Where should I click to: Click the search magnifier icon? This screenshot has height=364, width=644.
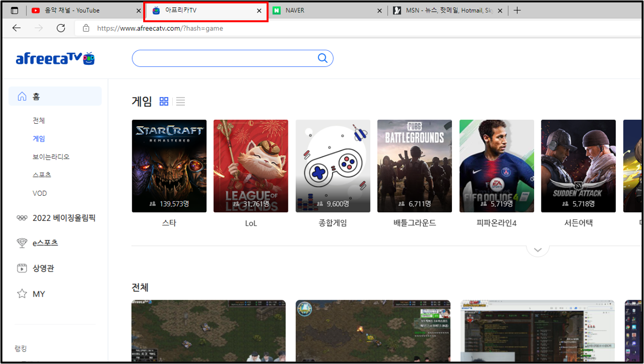pyautogui.click(x=323, y=58)
